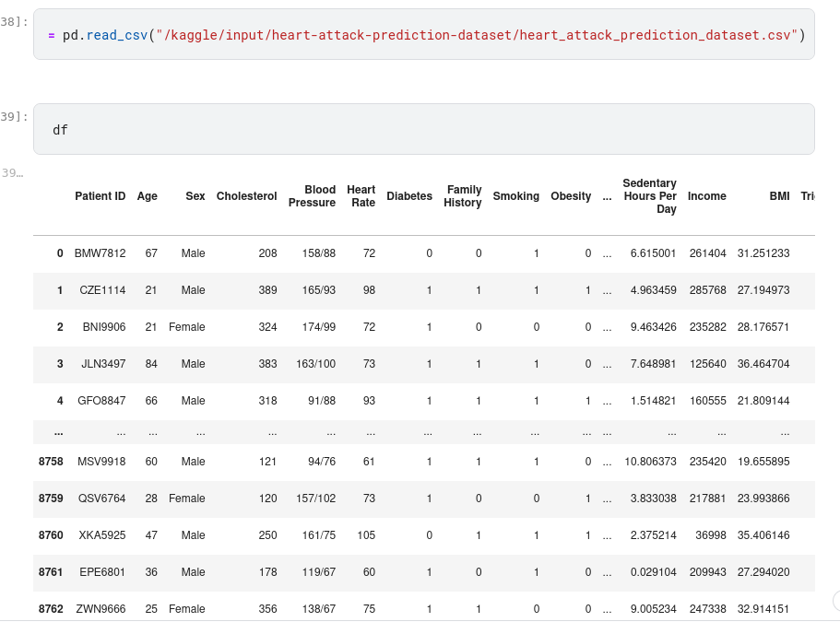The width and height of the screenshot is (840, 622).
Task: Click the Sedentary Hours Per Day header
Action: [649, 196]
